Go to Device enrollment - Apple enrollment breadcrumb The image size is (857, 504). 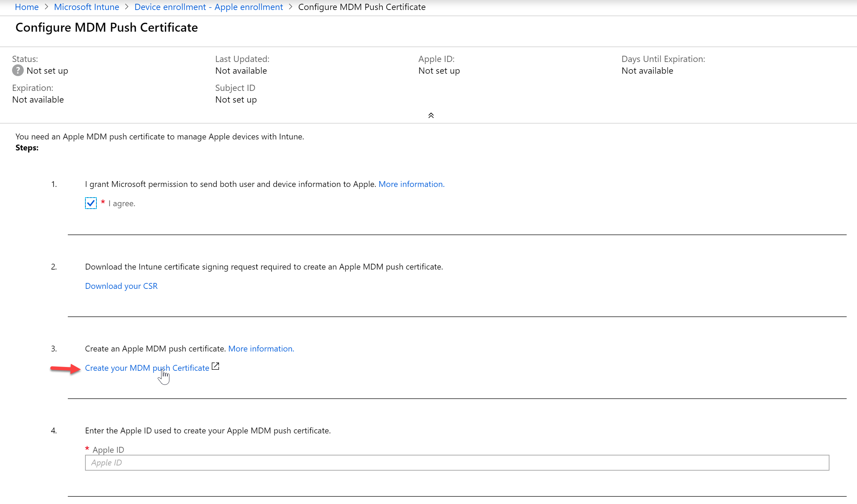click(209, 7)
